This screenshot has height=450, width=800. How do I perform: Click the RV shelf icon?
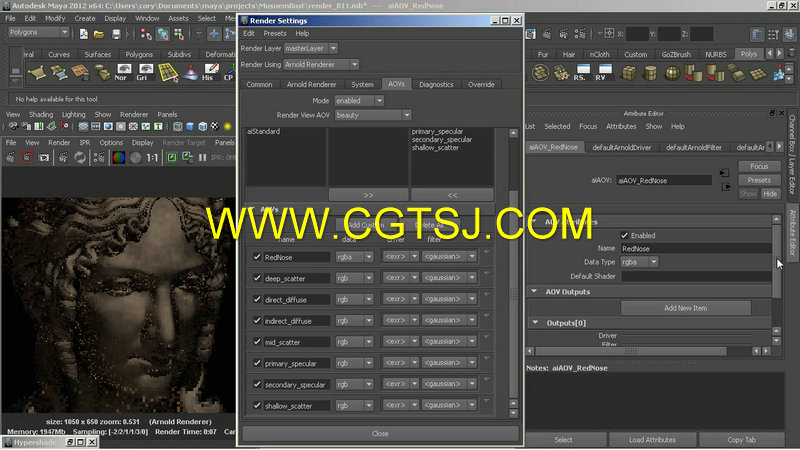click(x=605, y=72)
